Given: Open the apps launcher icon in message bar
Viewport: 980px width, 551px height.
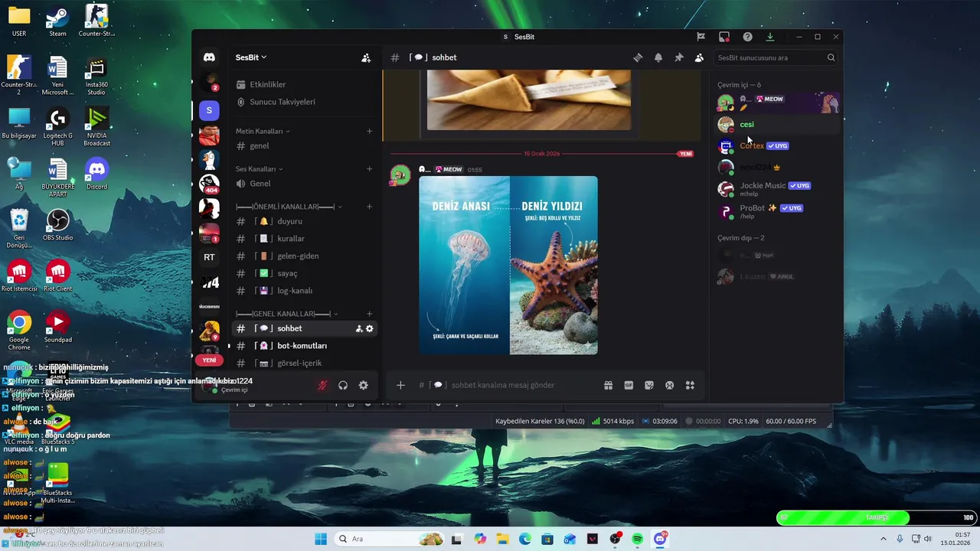Looking at the screenshot, I should (690, 385).
